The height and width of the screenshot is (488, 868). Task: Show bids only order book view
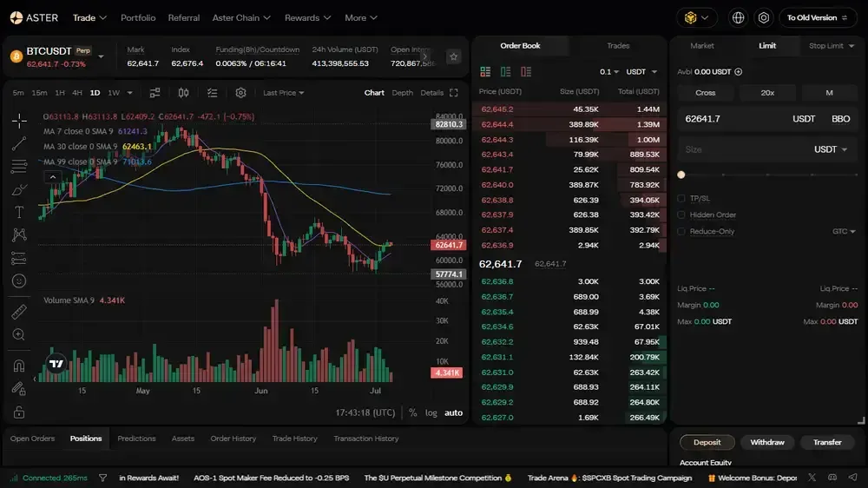pyautogui.click(x=505, y=71)
